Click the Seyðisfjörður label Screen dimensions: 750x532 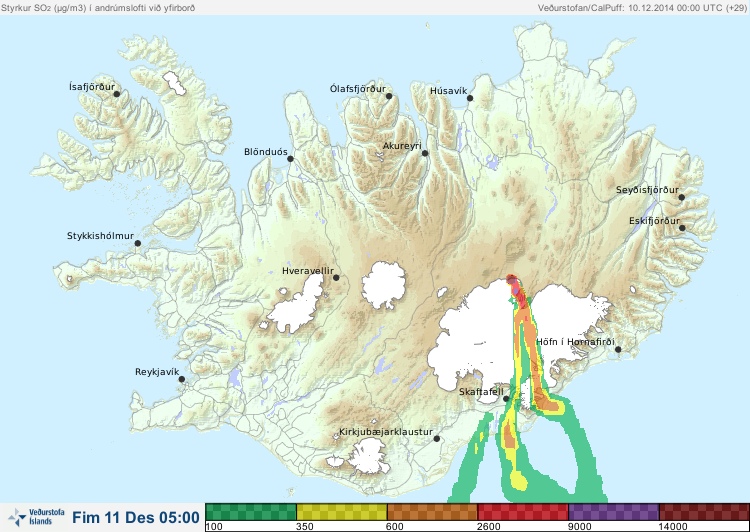tap(647, 190)
